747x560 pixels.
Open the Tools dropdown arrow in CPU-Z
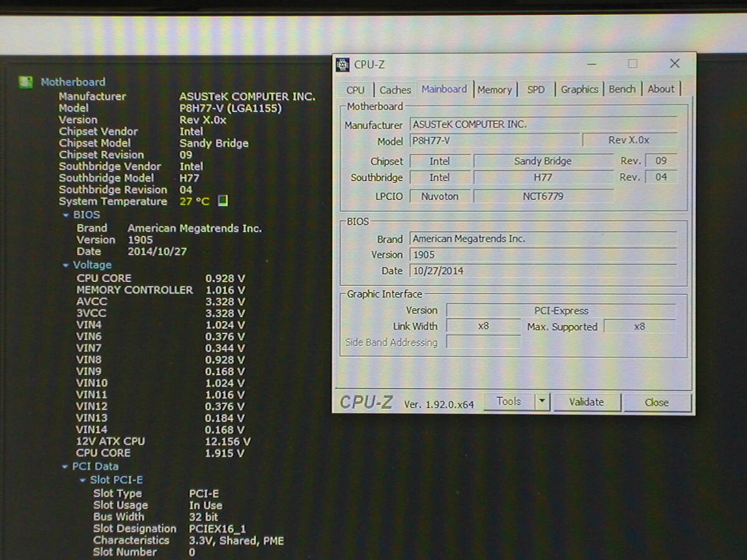coord(542,402)
